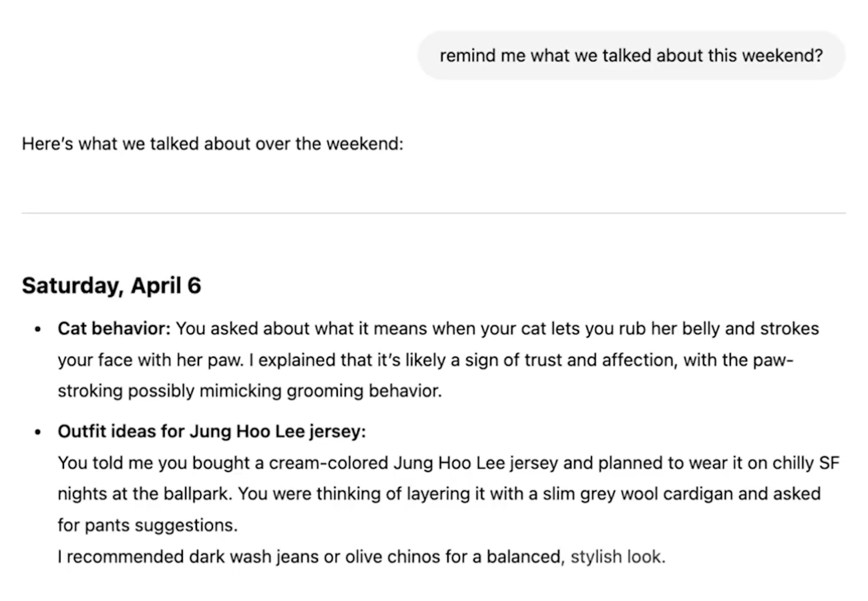
Task: Click the user message bubble about this weekend
Action: (631, 55)
